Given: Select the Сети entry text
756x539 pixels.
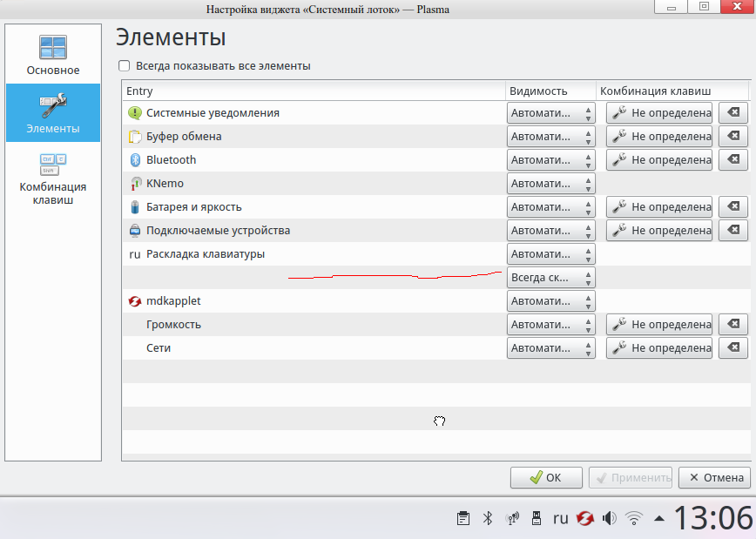Looking at the screenshot, I should coord(159,348).
